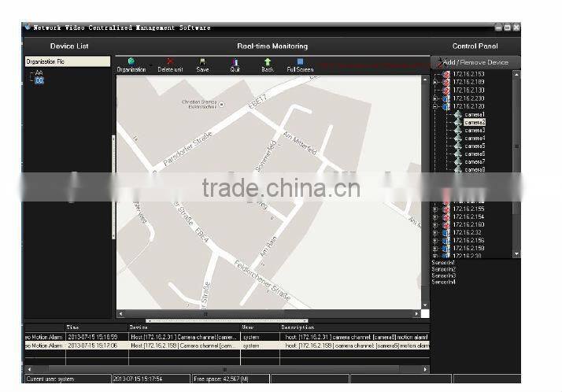Image resolution: width=562 pixels, height=392 pixels.
Task: Select the AA organization node
Action: [x=39, y=72]
